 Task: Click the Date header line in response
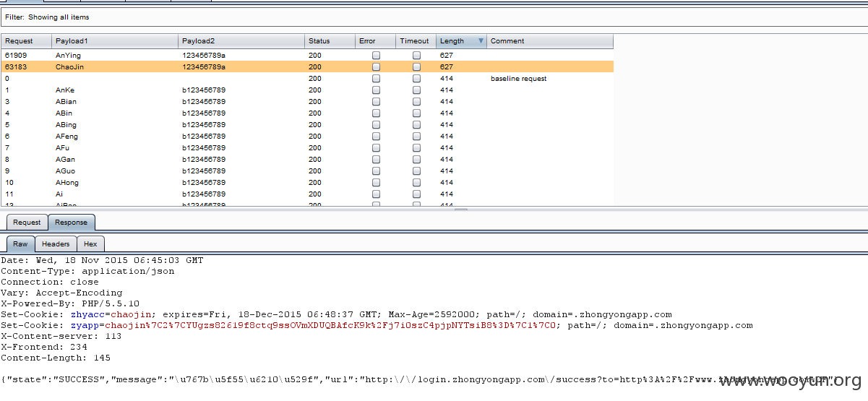tap(102, 260)
